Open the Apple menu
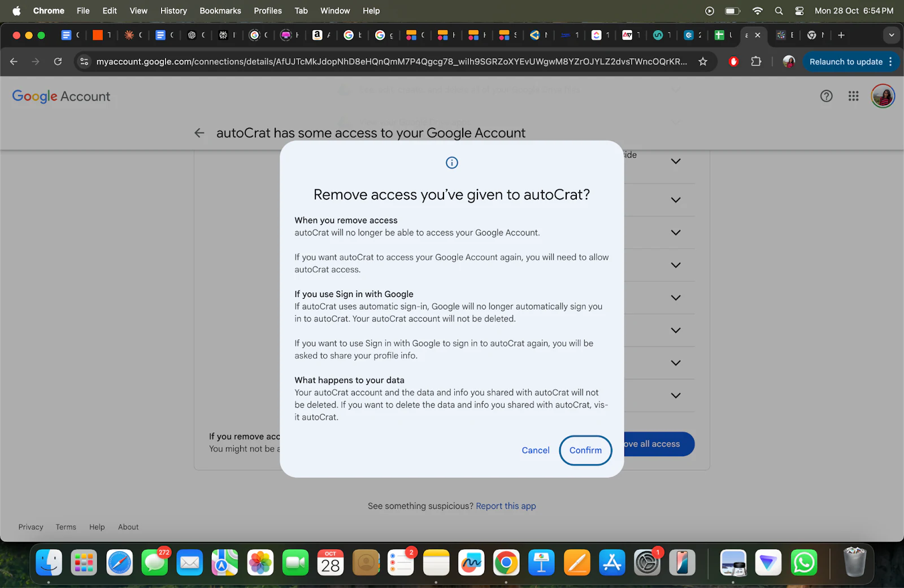Screen dimensions: 904x588 tap(16, 11)
